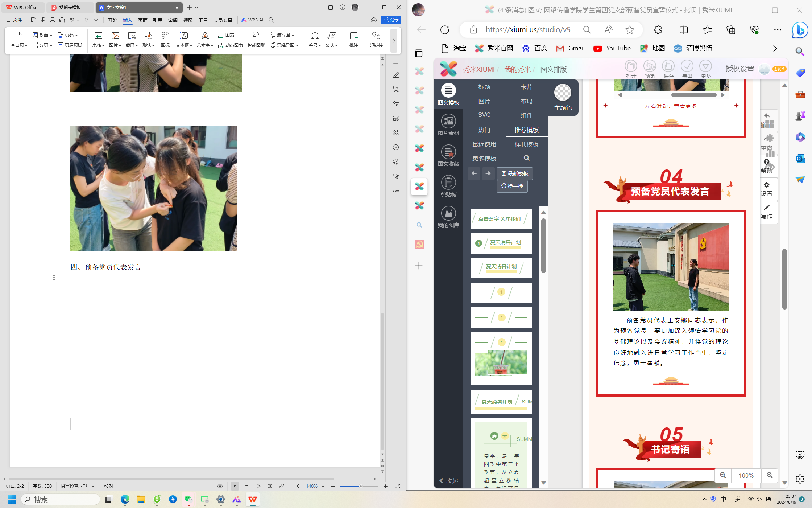Viewport: 812px width, 508px height.
Task: Click the WPS print icon in quick toolbar
Action: tap(53, 20)
